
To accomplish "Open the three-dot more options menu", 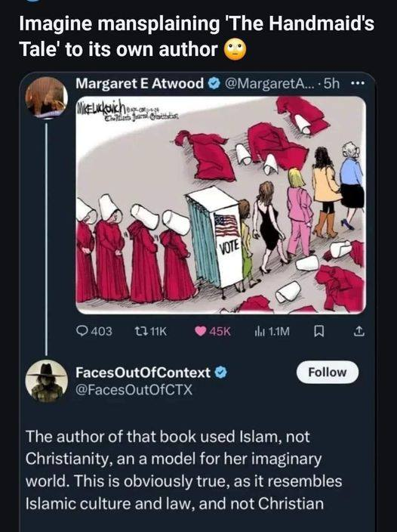I will (359, 83).
